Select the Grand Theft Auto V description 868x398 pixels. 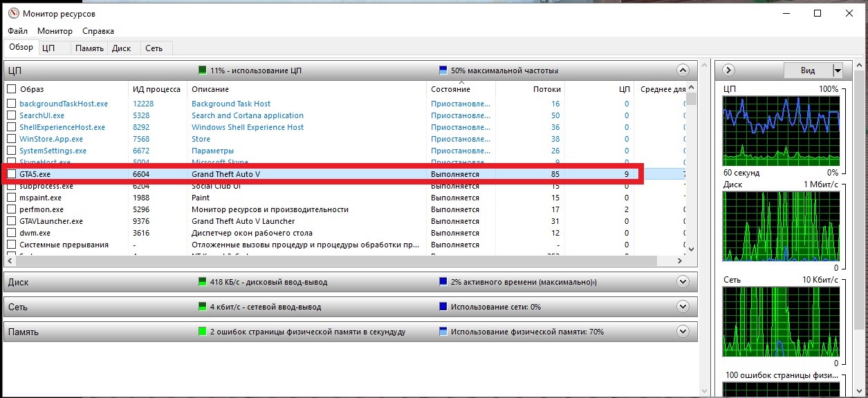click(225, 174)
